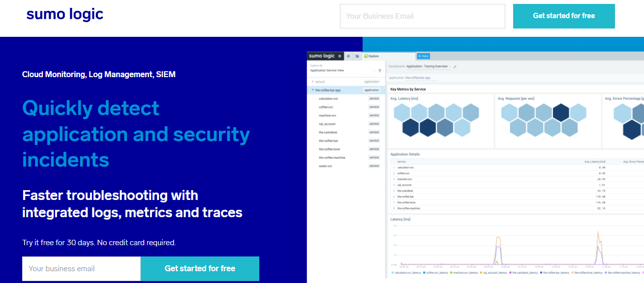Click the lower Get started for free button
The height and width of the screenshot is (283, 644).
pos(200,269)
